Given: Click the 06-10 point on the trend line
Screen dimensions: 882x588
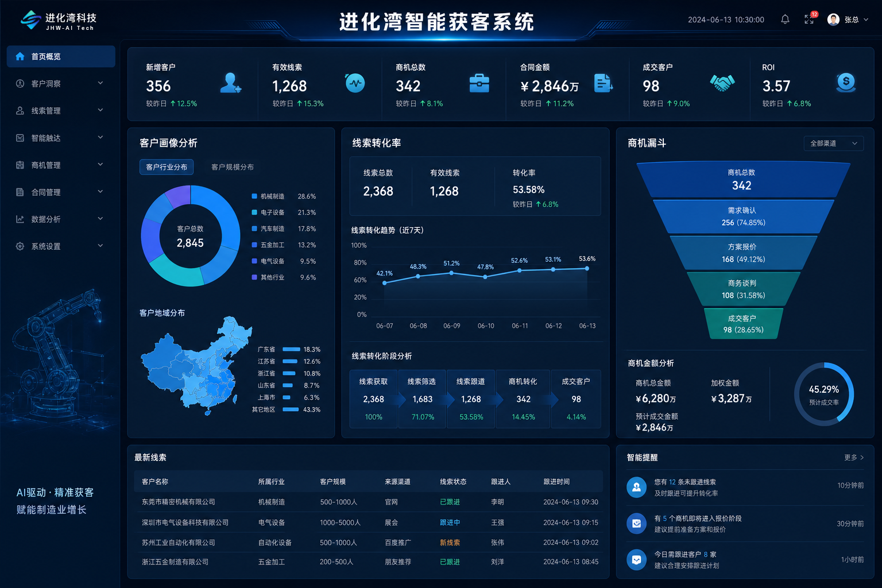Looking at the screenshot, I should pos(486,277).
